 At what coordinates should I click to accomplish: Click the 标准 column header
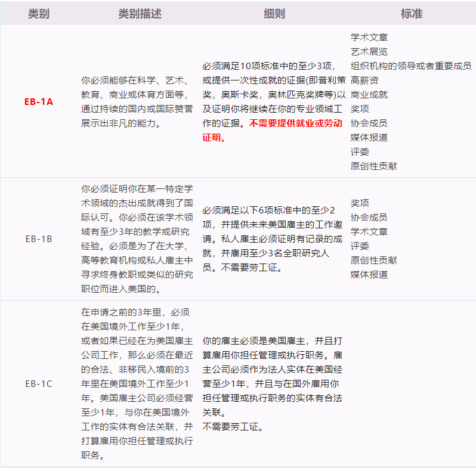412,13
